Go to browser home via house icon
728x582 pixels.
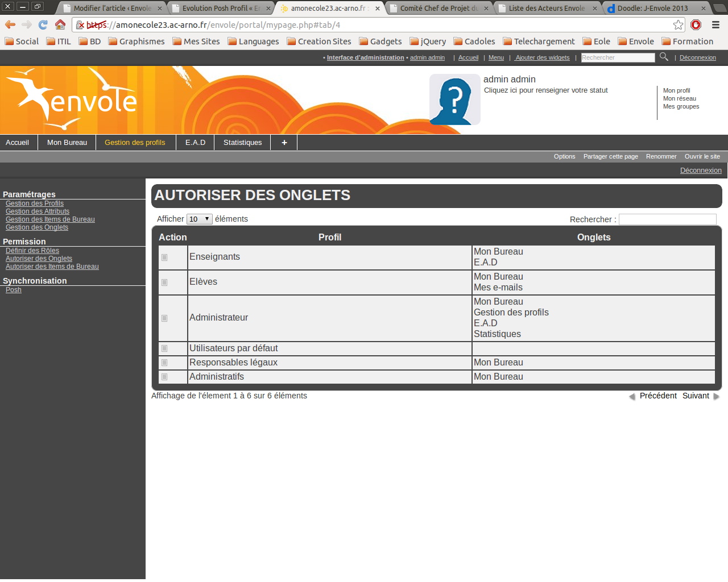click(60, 25)
